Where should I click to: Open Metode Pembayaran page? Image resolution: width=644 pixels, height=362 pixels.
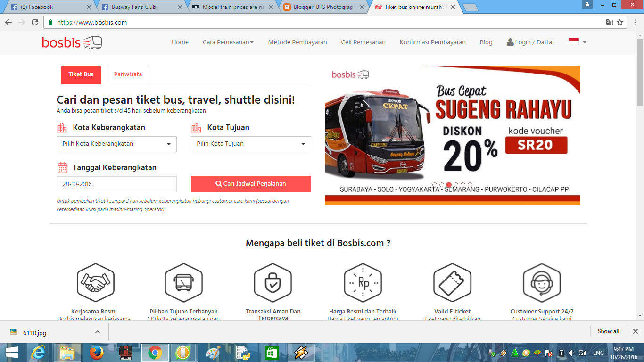tap(297, 42)
